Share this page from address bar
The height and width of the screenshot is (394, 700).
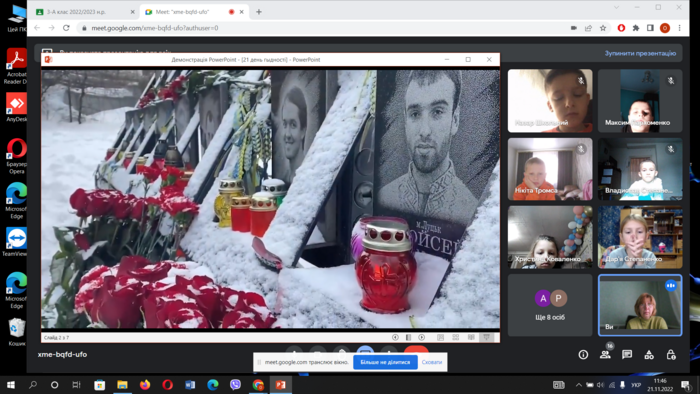point(588,28)
